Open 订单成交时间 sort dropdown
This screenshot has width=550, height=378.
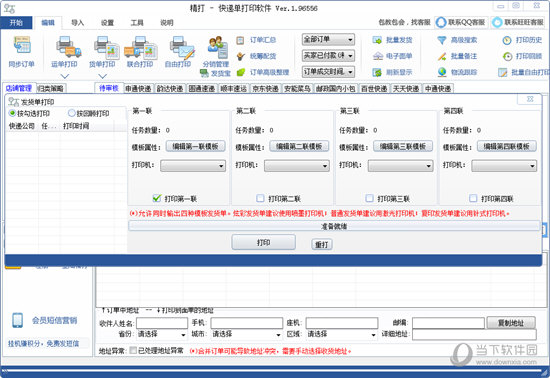click(x=328, y=72)
